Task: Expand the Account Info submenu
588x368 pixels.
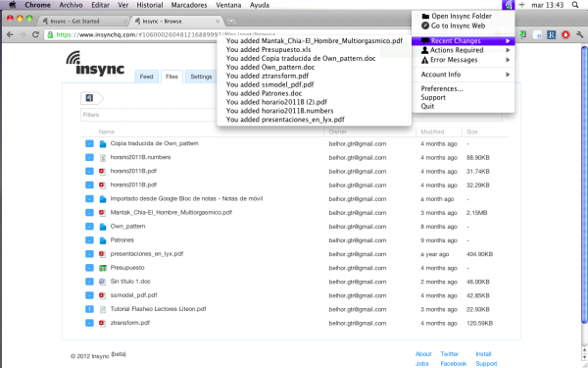Action: pos(464,75)
